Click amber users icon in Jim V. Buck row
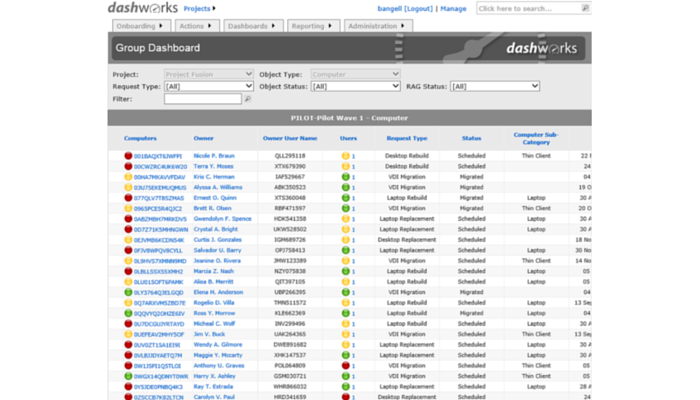Viewport: 700px width, 400px height. (x=346, y=334)
